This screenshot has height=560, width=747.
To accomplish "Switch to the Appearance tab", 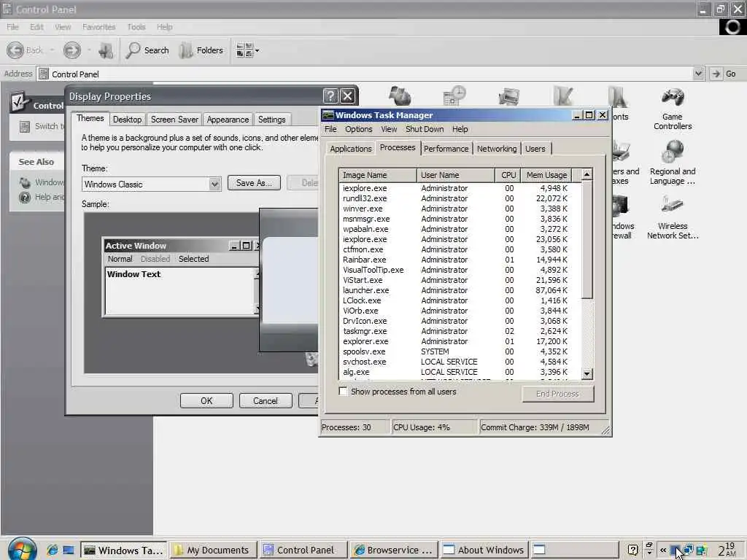I will click(228, 120).
